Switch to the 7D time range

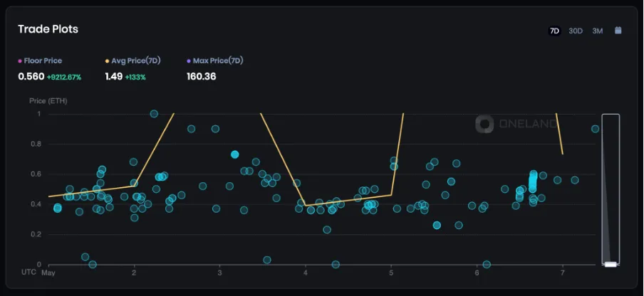pos(554,31)
